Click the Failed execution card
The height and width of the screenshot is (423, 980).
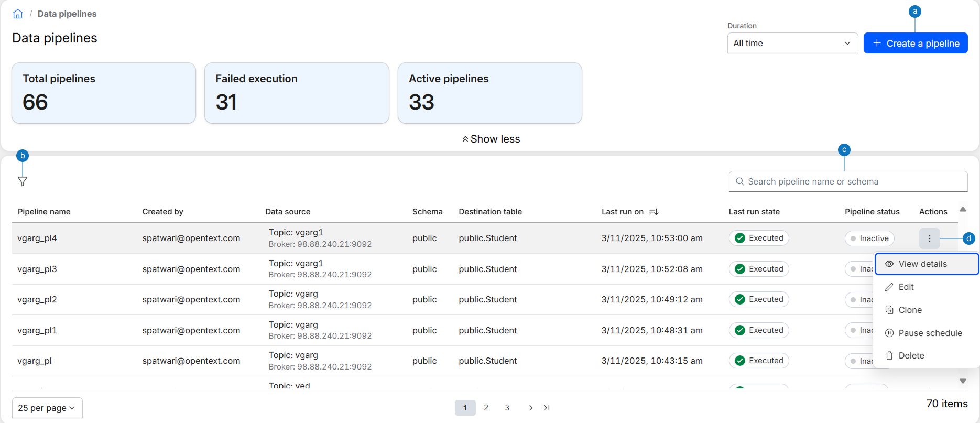pos(297,93)
